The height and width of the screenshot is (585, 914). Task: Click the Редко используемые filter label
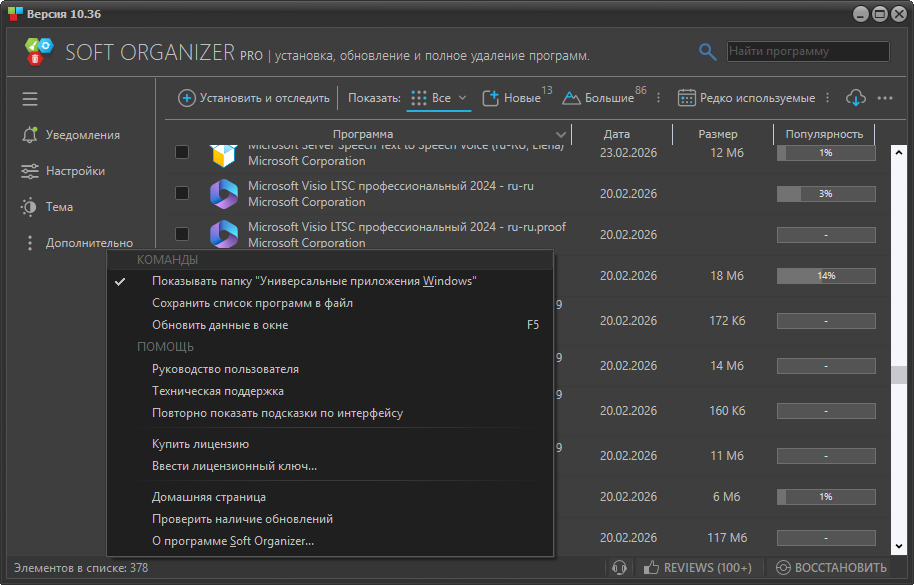[x=757, y=98]
